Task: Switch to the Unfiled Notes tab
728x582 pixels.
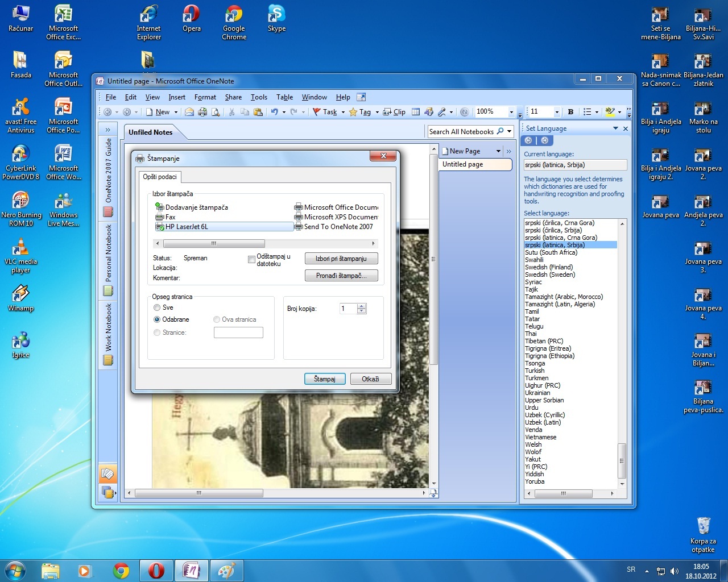Action: pos(151,132)
